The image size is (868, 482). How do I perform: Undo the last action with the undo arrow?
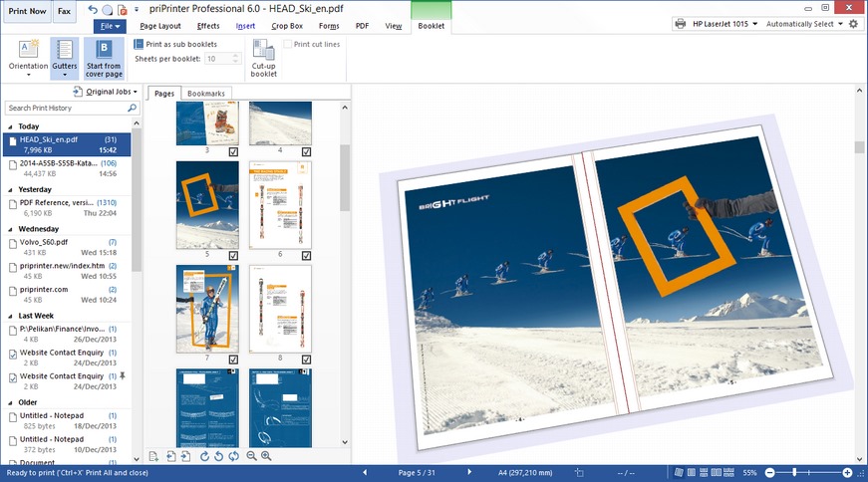[93, 10]
